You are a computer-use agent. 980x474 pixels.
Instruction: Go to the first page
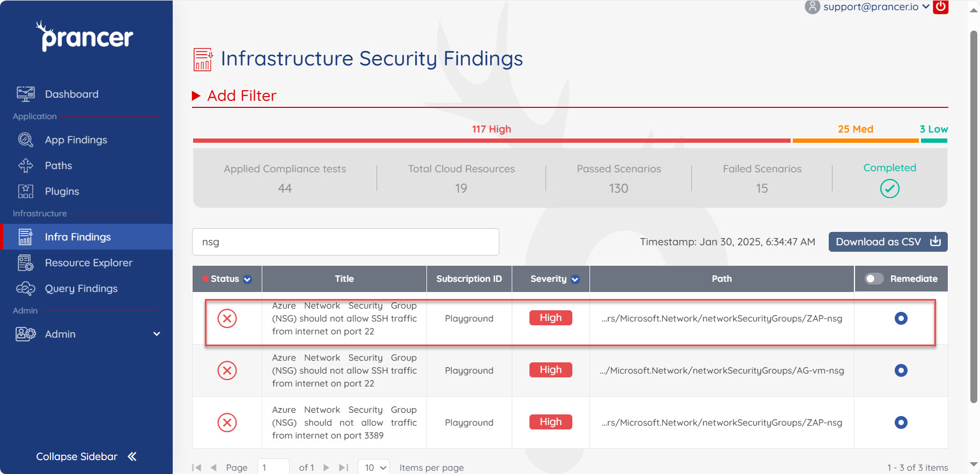point(197,468)
